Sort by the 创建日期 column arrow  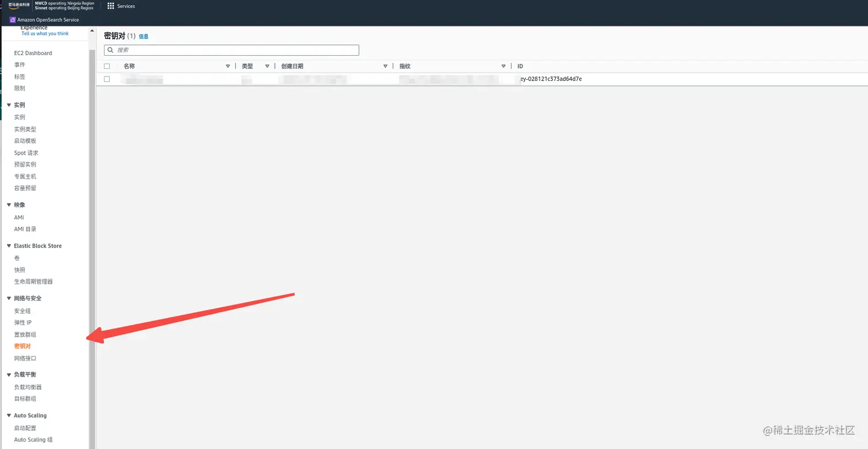(385, 67)
